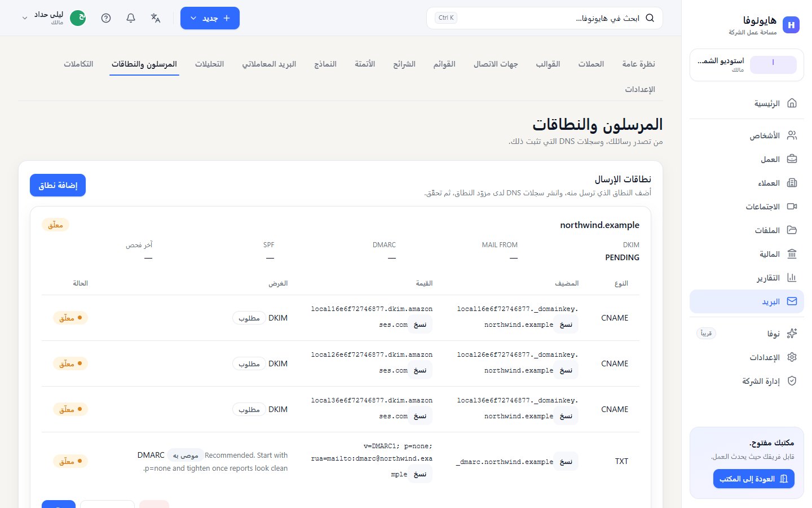The height and width of the screenshot is (508, 812).
Task: Change language with translate icon
Action: pyautogui.click(x=156, y=18)
